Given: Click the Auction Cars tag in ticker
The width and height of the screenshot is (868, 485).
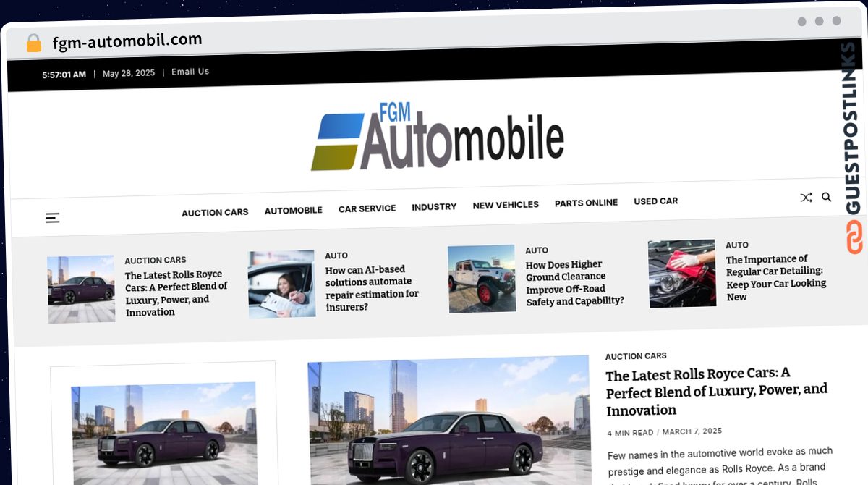Looking at the screenshot, I should tap(156, 260).
